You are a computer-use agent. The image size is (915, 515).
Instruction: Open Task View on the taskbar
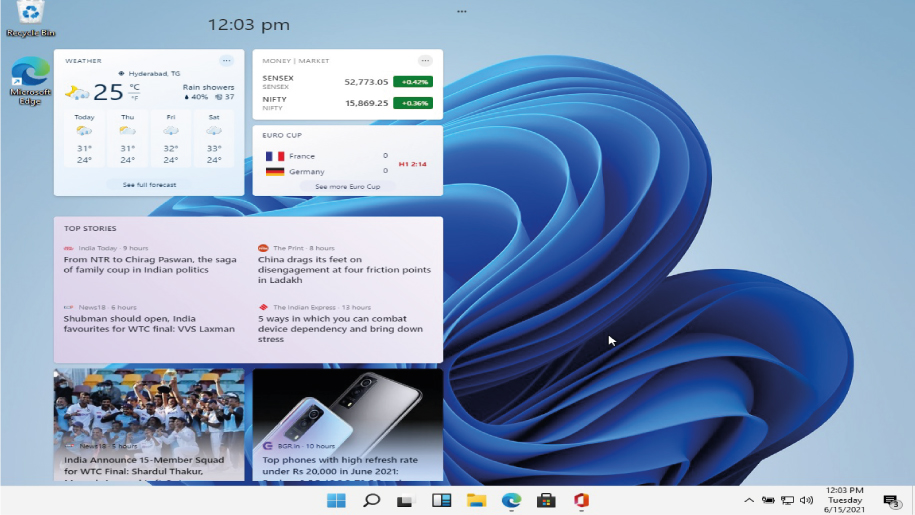406,500
